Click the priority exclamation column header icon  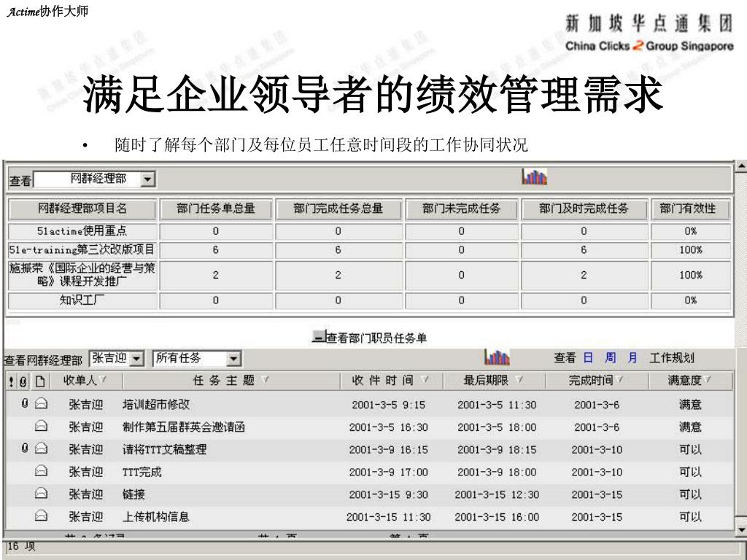pyautogui.click(x=12, y=381)
